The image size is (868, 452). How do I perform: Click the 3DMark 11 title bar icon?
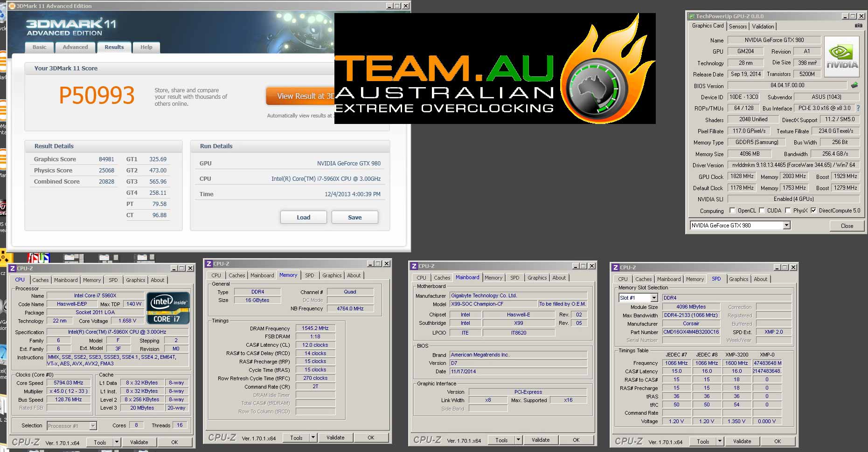12,6
